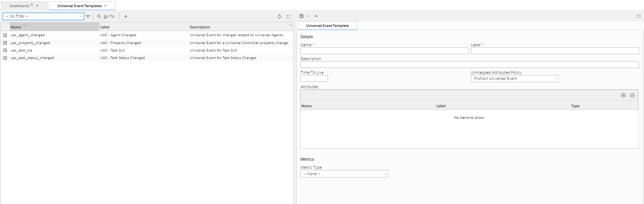Remove attribute with the circled minus
644x204 pixels.
point(632,95)
